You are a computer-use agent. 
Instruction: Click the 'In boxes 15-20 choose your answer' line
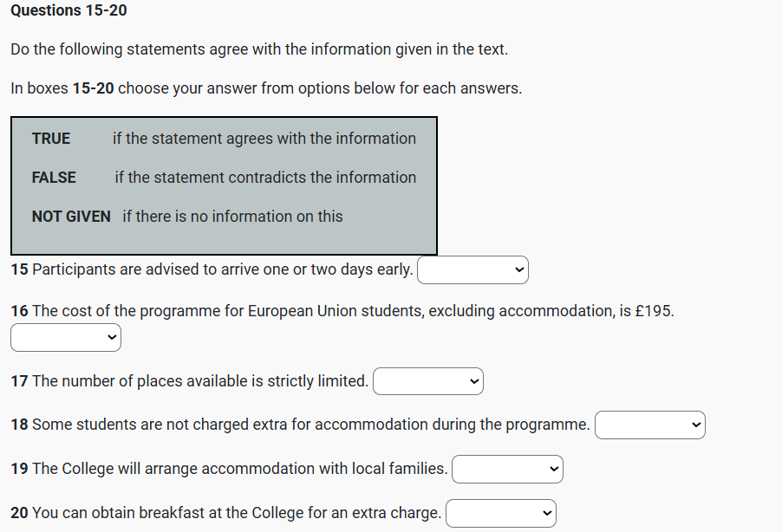tap(266, 88)
